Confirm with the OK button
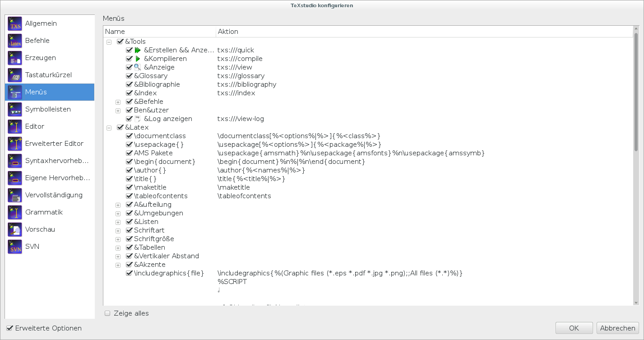This screenshot has height=340, width=644. pos(574,328)
